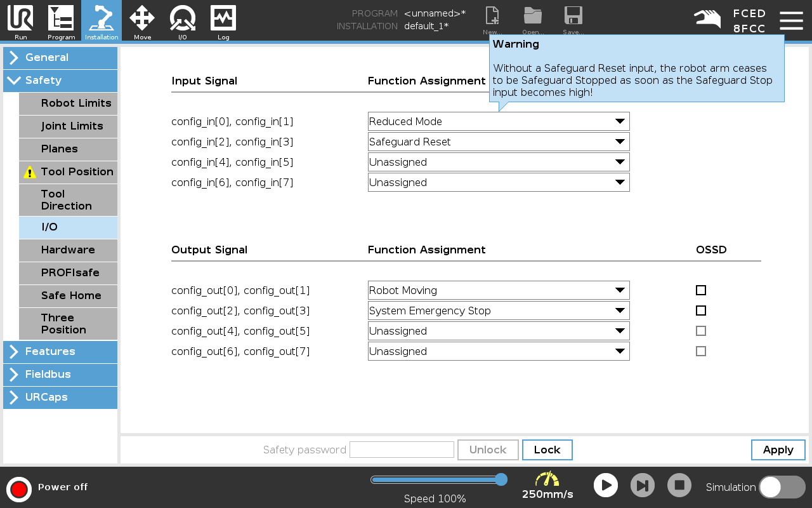The width and height of the screenshot is (812, 508).
Task: Click the Lock button
Action: [547, 450]
